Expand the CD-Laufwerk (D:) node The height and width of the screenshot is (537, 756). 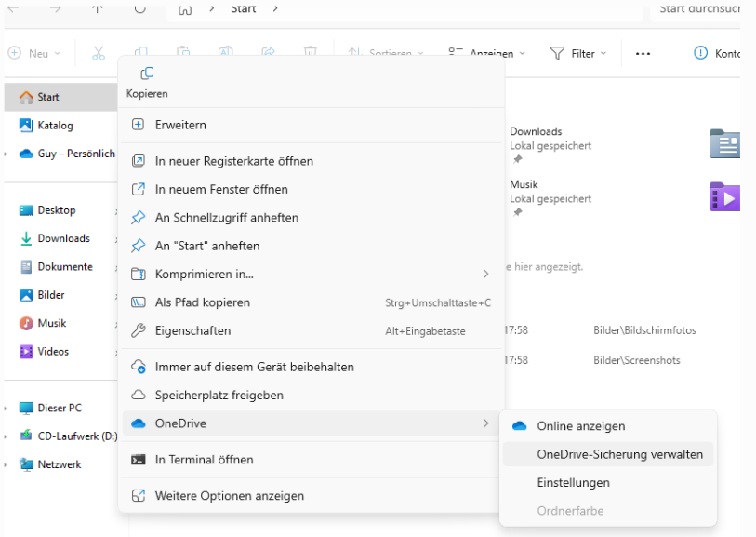[x=6, y=436]
